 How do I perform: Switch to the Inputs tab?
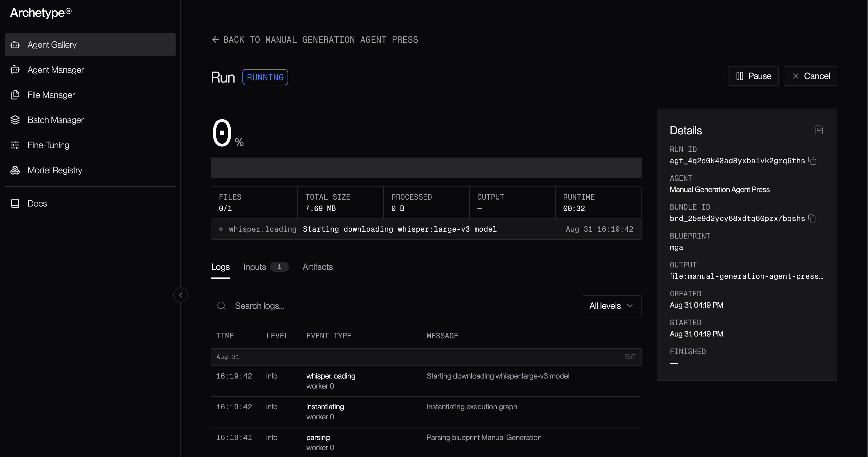click(266, 267)
